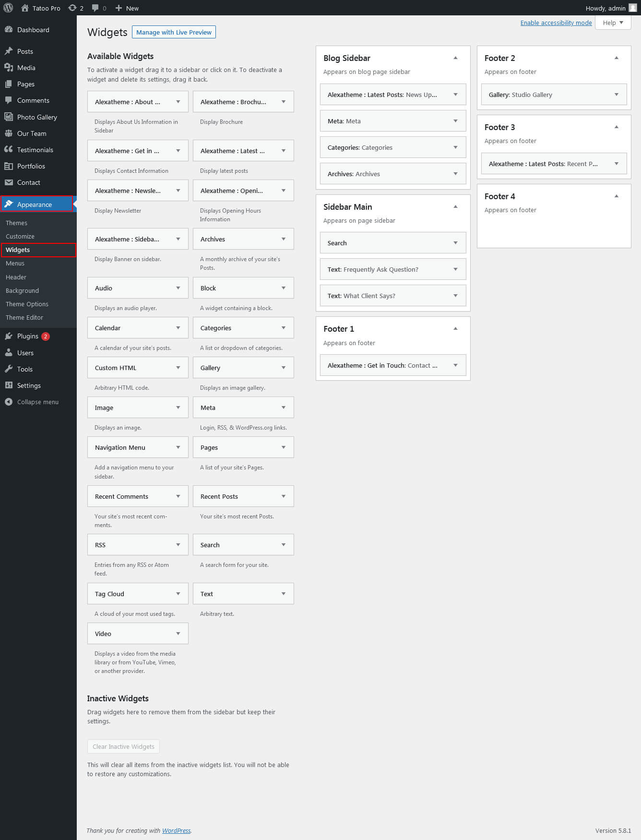Click the WordPress logo icon

point(8,8)
